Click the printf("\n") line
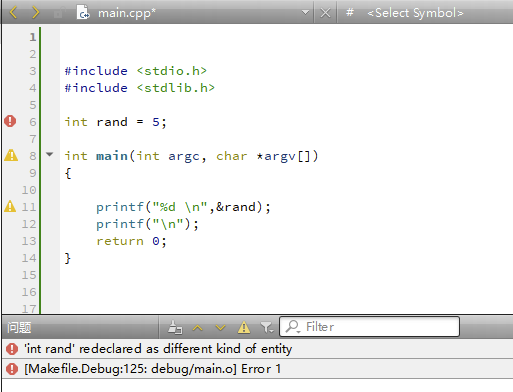Image resolution: width=513 pixels, height=392 pixels. [x=147, y=224]
